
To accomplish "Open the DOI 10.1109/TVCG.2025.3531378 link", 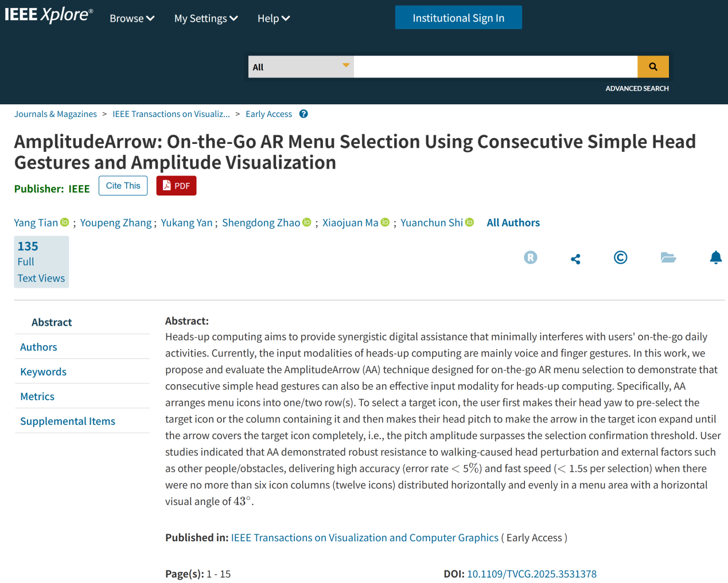I will click(532, 574).
